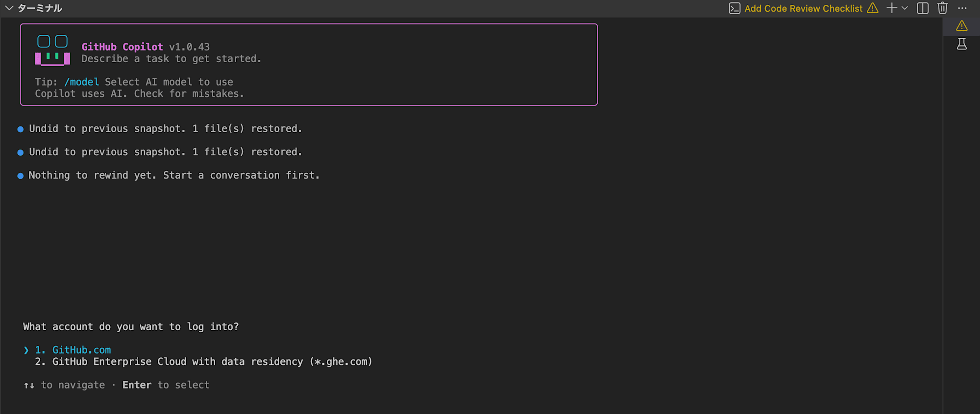Select the warning terminal tab in the side list

962,26
